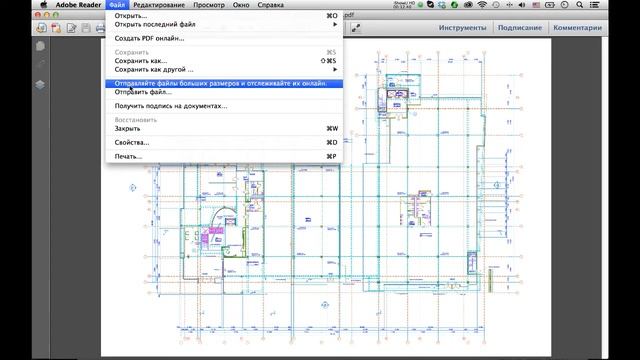Open Свойства... from the file menu
Viewport: 640px width, 360px height.
coord(224,142)
